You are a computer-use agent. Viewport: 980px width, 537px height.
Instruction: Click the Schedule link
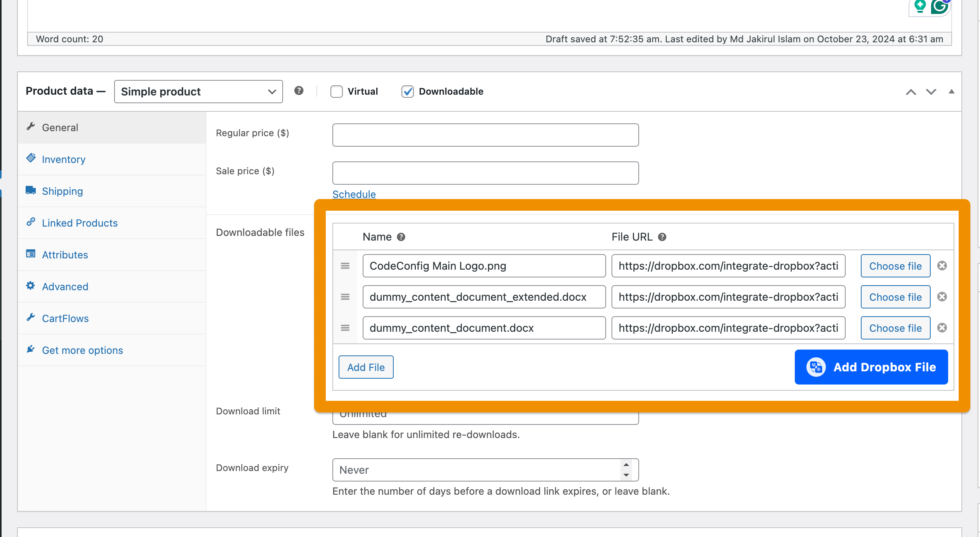point(353,194)
